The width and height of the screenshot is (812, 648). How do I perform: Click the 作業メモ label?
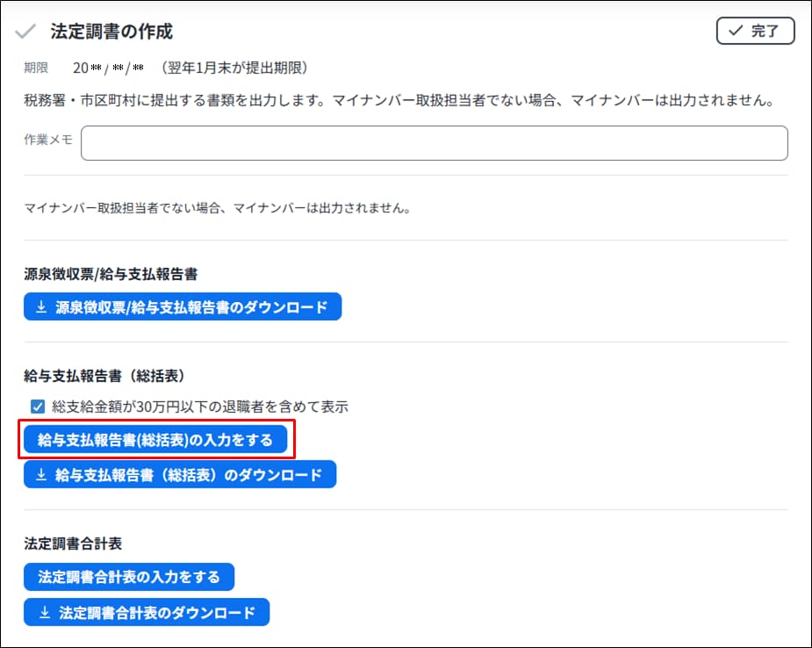click(x=48, y=140)
